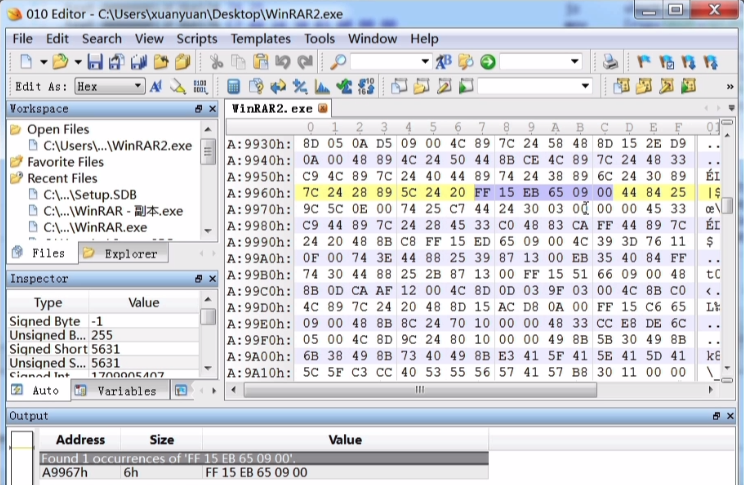Click the Copy toolbar icon
This screenshot has width=744, height=485.
tap(238, 62)
